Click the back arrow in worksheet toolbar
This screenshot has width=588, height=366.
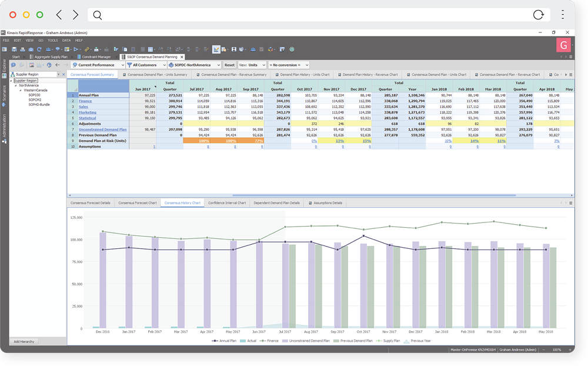(x=58, y=65)
